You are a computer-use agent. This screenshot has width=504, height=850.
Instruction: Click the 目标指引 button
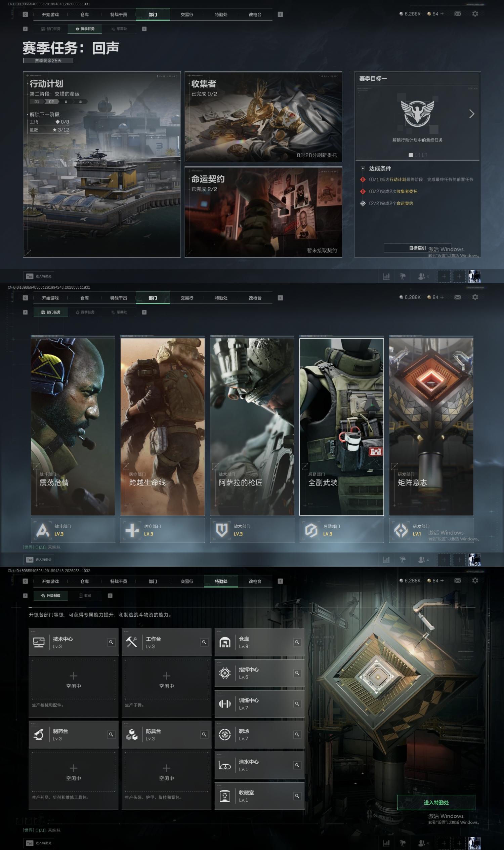tap(417, 248)
